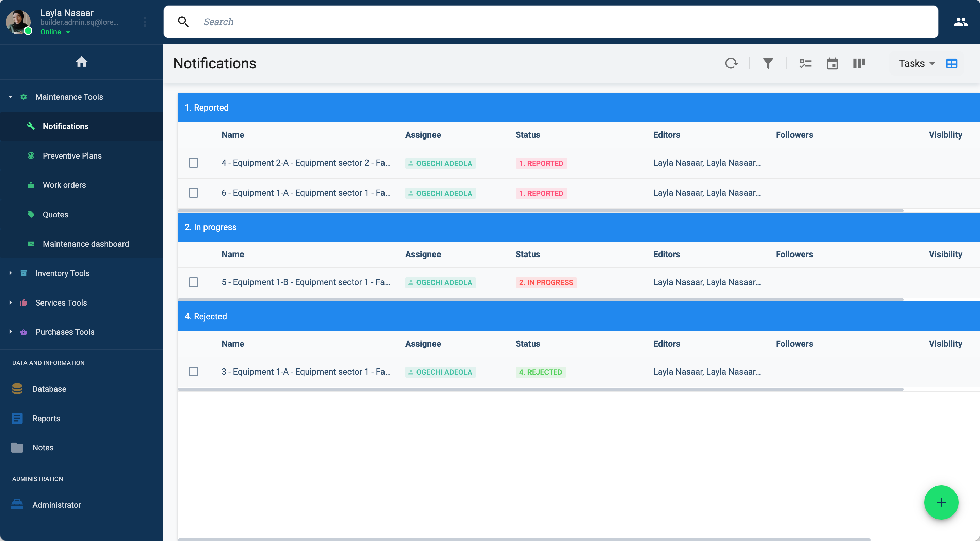Collapse the 2. In progress group header
The image size is (980, 541).
pyautogui.click(x=578, y=227)
